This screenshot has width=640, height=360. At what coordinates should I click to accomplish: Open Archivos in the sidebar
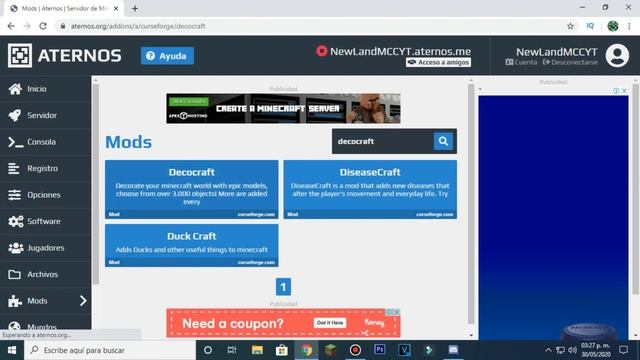click(46, 274)
